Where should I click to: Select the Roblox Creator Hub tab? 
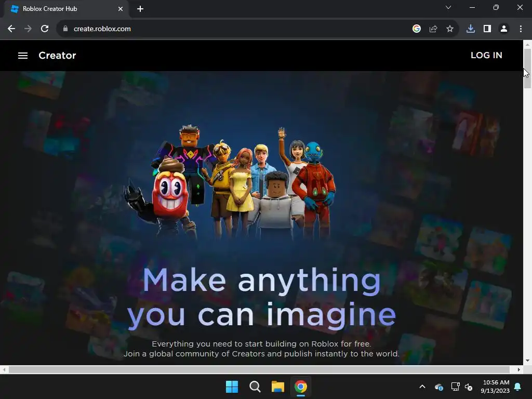pos(66,9)
